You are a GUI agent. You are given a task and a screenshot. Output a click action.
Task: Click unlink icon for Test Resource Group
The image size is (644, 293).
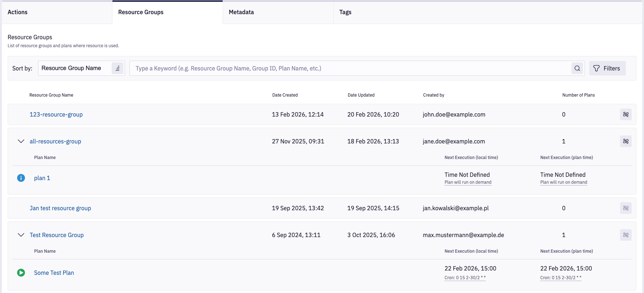tap(626, 235)
